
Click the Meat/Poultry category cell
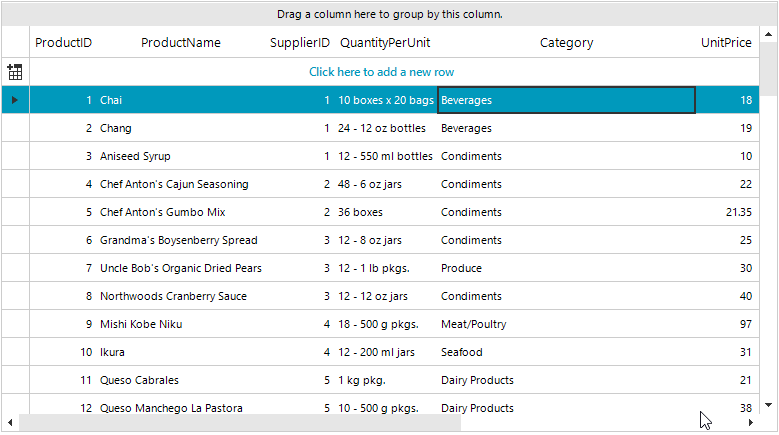474,324
